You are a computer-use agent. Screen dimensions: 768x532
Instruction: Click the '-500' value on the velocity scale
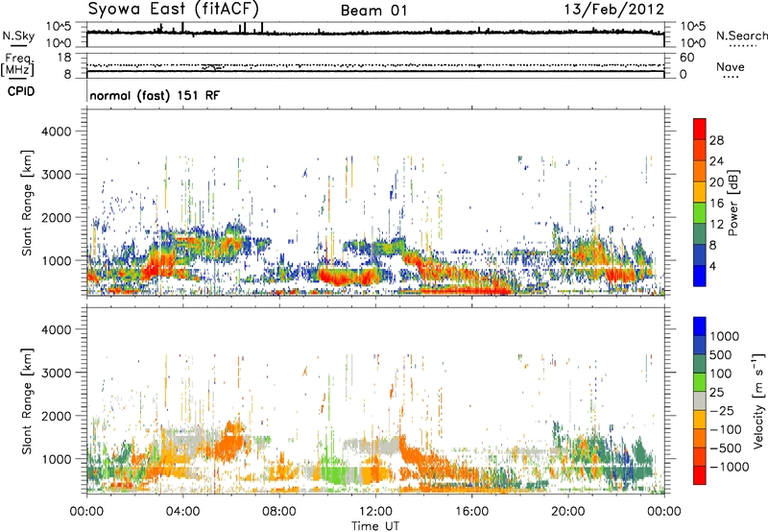[726, 448]
